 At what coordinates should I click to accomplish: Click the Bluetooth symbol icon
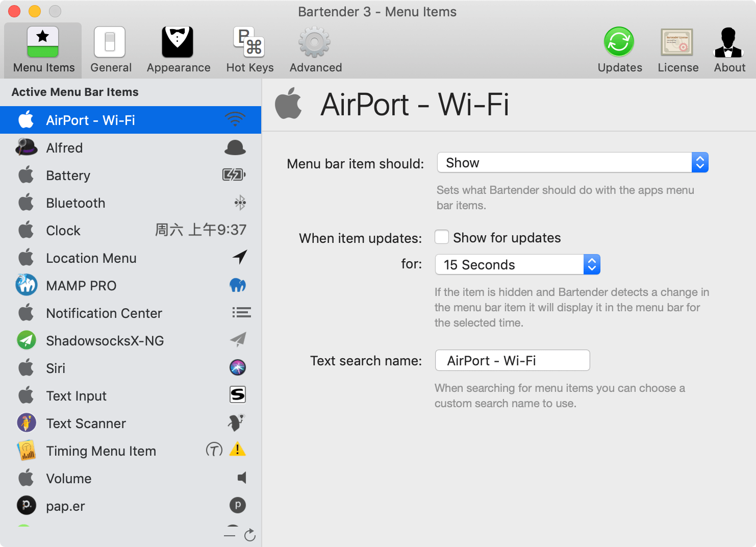(x=240, y=203)
